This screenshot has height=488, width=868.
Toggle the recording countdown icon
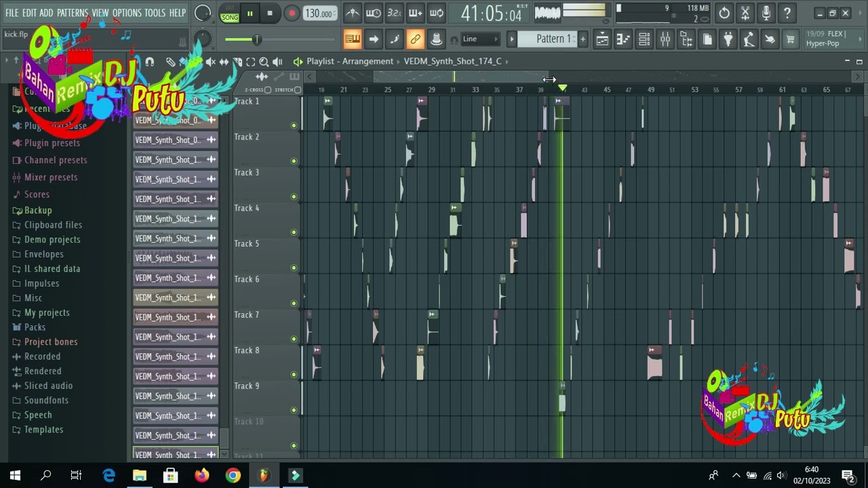coord(394,13)
